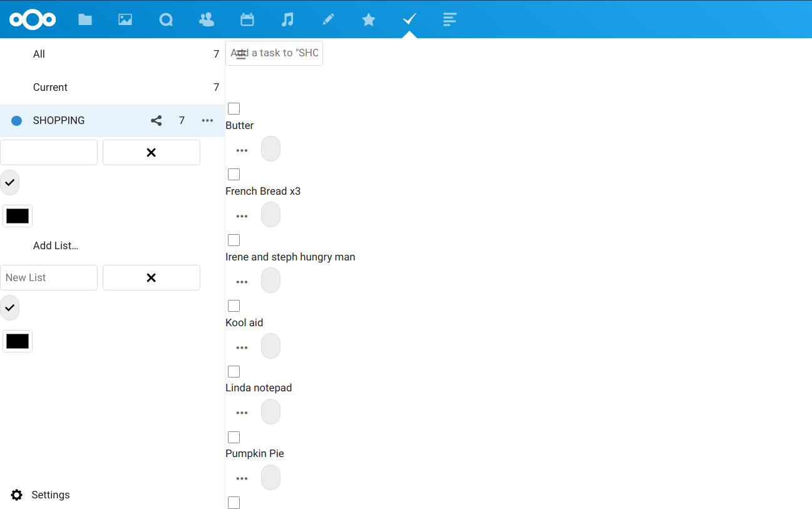The height and width of the screenshot is (509, 812).
Task: Pick color with the upper black swatch
Action: click(x=18, y=216)
